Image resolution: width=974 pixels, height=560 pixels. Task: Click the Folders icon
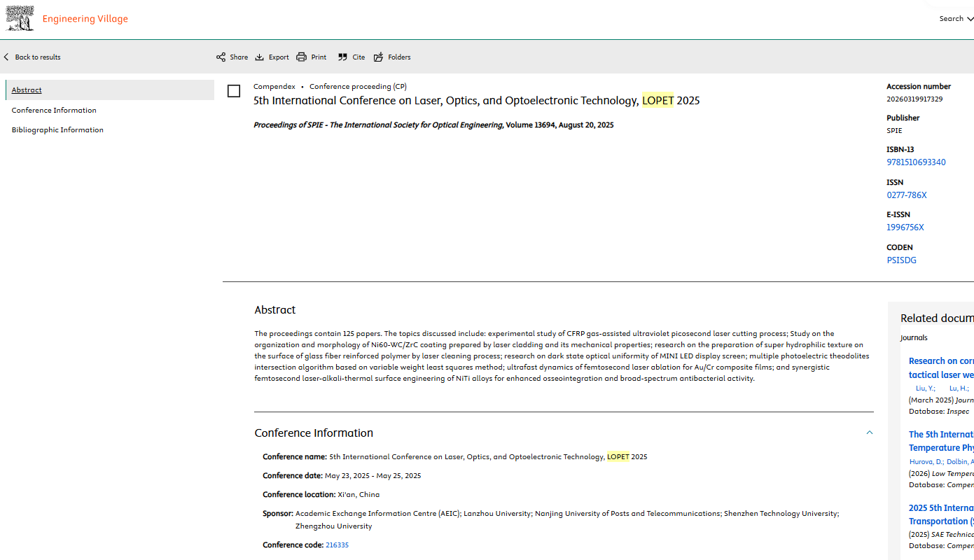click(x=379, y=57)
